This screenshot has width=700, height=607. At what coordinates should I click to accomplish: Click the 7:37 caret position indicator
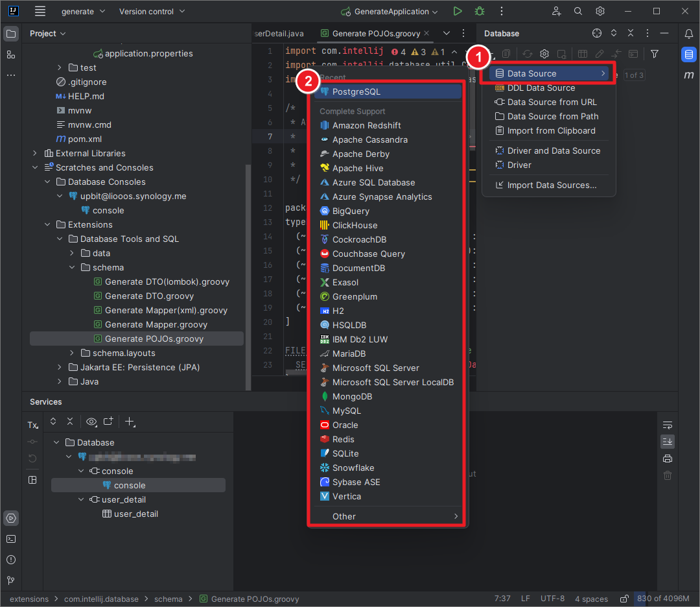(502, 599)
